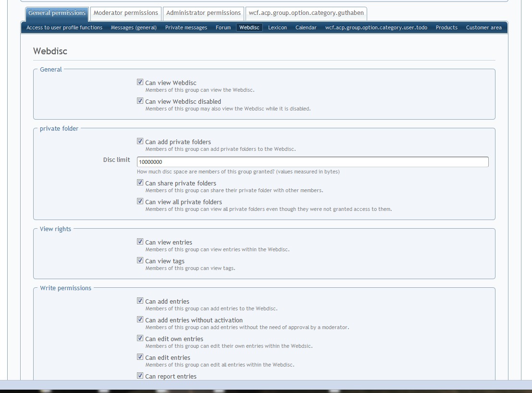This screenshot has width=532, height=393.
Task: Switch to Moderator permissions tab
Action: click(x=125, y=13)
